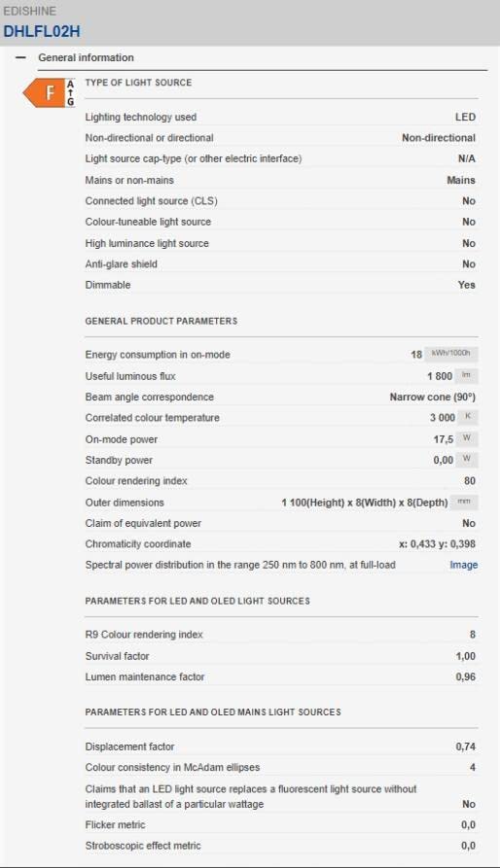500x868 pixels.
Task: Open the spectral power distribution Image link
Action: (x=463, y=565)
